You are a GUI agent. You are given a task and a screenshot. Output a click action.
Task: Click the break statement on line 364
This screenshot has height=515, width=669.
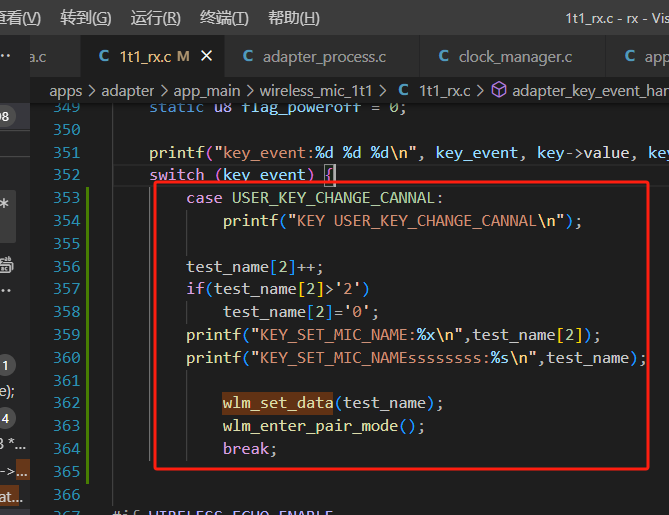pos(250,449)
